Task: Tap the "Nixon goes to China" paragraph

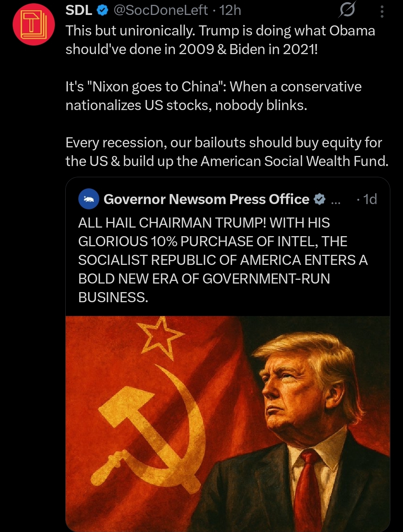Action: (214, 96)
